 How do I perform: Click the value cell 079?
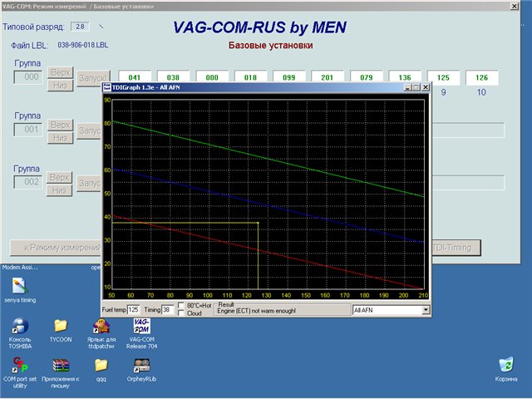pyautogui.click(x=367, y=77)
